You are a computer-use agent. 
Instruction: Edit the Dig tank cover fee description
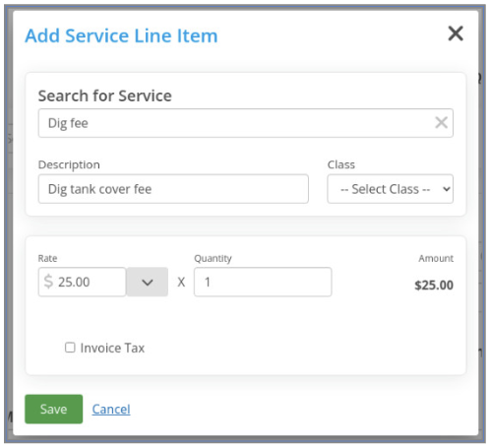[x=173, y=189]
